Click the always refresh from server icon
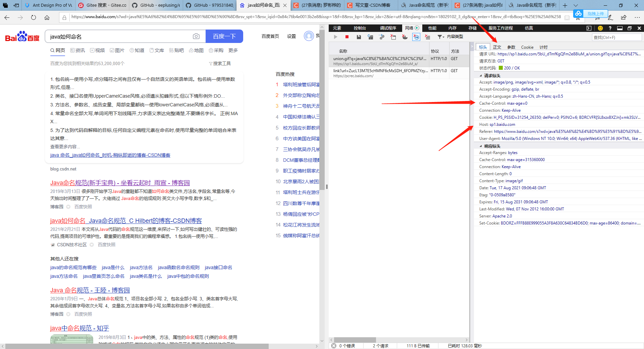 coord(370,37)
